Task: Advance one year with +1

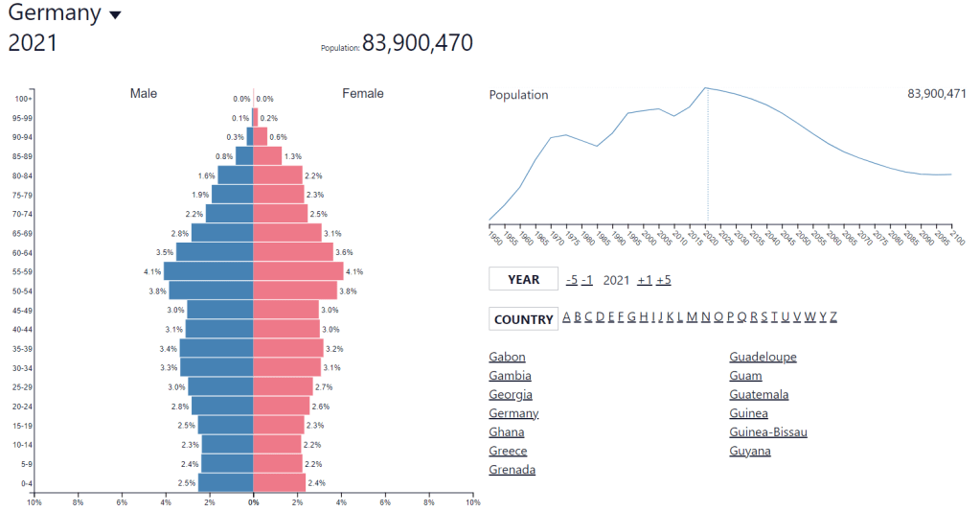Action: coord(644,280)
